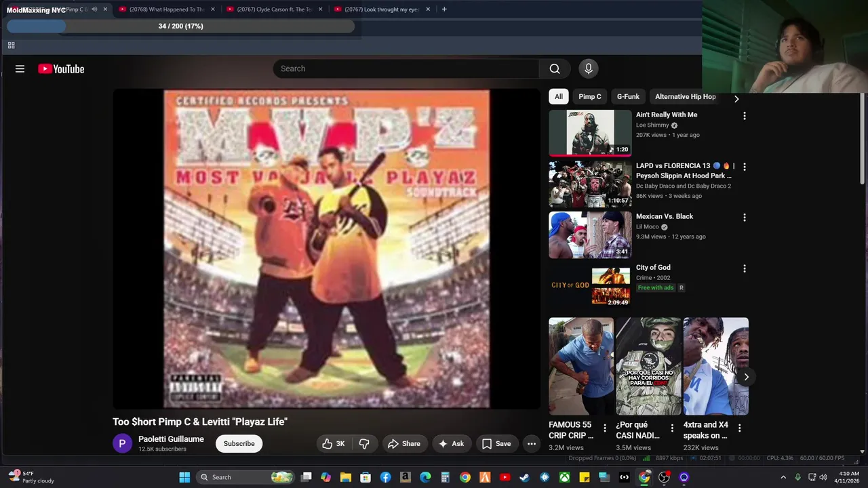Switch to Look throught my eyes tab
The image size is (868, 488).
[382, 9]
